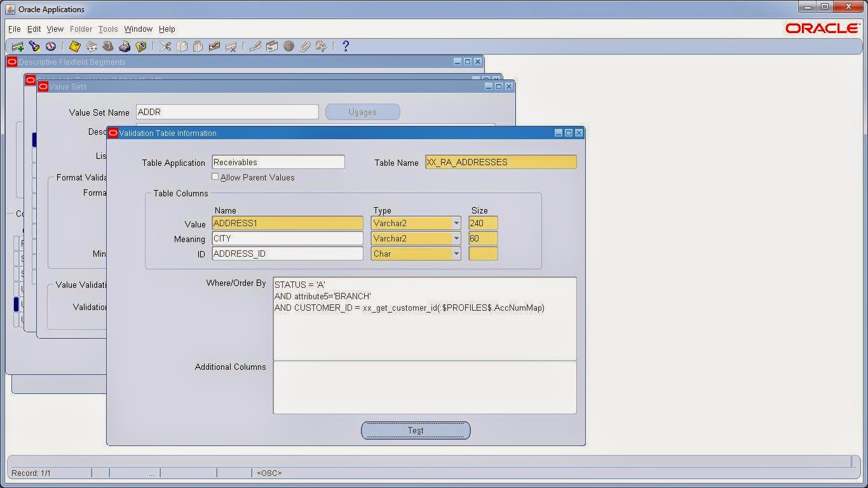This screenshot has width=868, height=488.
Task: Print with the printer toolbar icon
Action: coord(125,46)
